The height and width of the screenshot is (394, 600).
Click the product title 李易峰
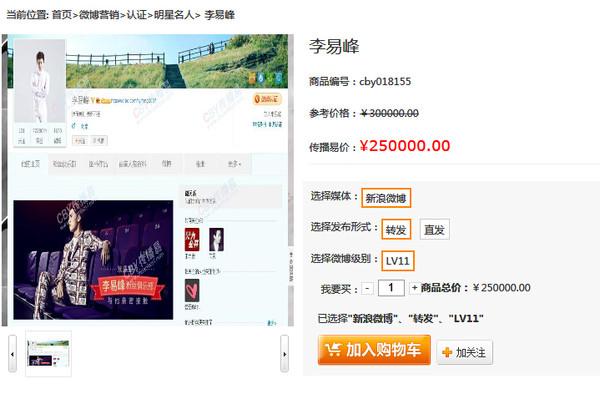[x=334, y=46]
